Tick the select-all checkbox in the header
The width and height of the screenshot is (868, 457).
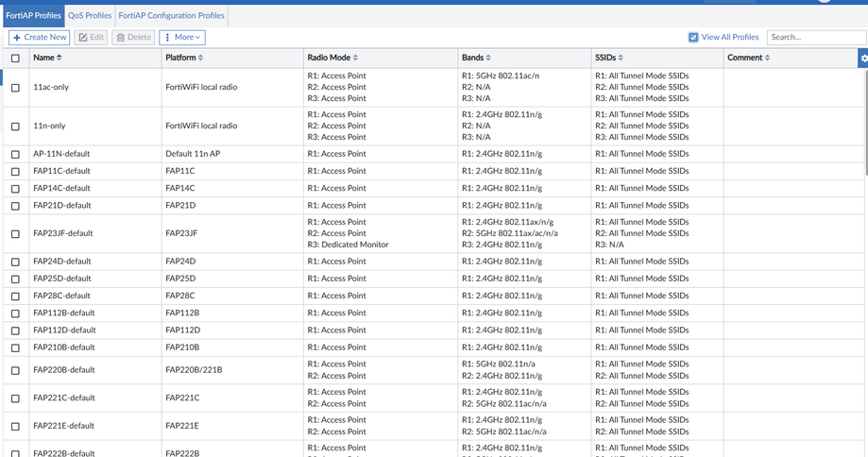pos(15,59)
